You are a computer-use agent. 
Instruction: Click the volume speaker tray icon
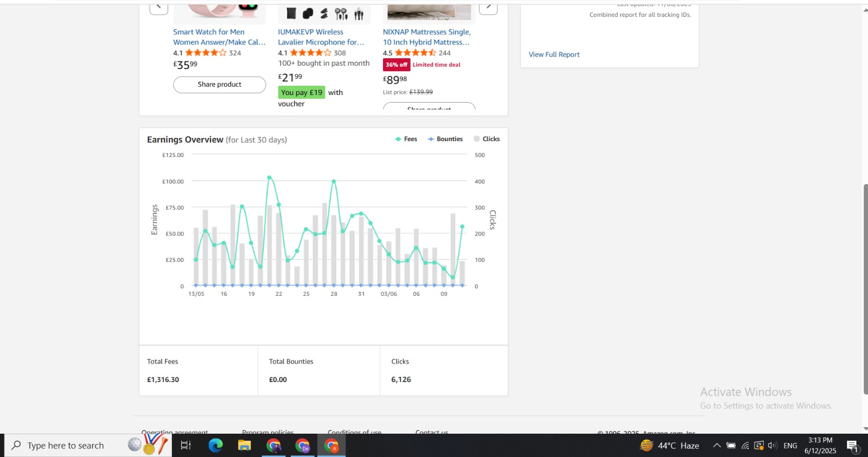773,446
